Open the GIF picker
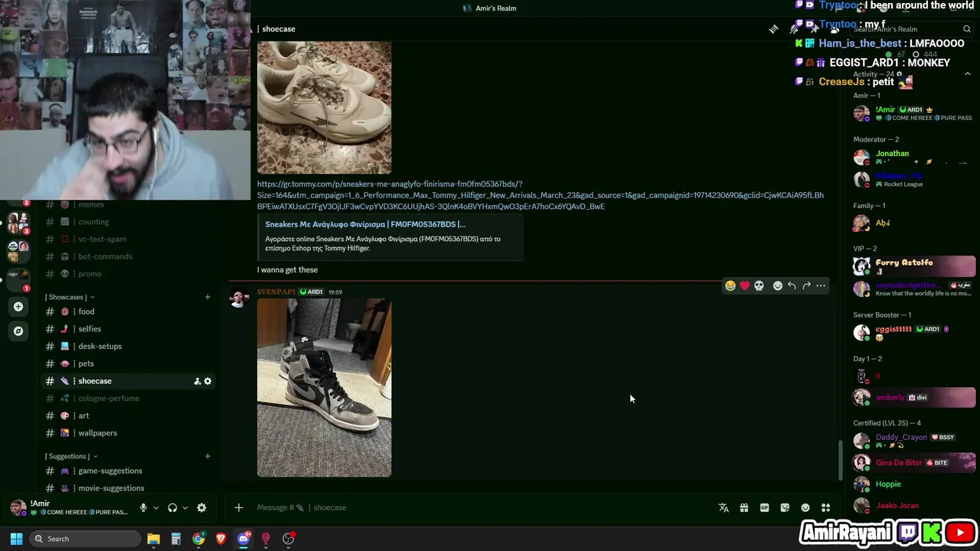The height and width of the screenshot is (551, 980). tap(764, 507)
